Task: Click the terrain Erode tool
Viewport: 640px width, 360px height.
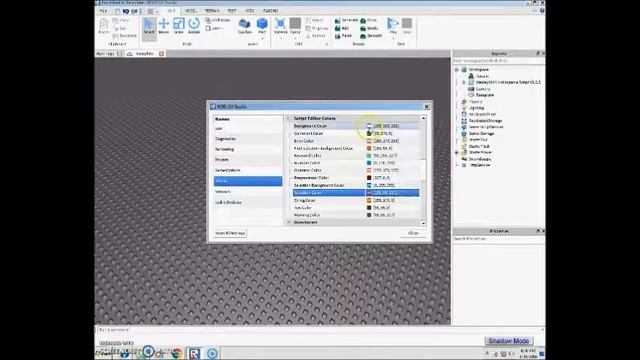Action: click(x=369, y=28)
